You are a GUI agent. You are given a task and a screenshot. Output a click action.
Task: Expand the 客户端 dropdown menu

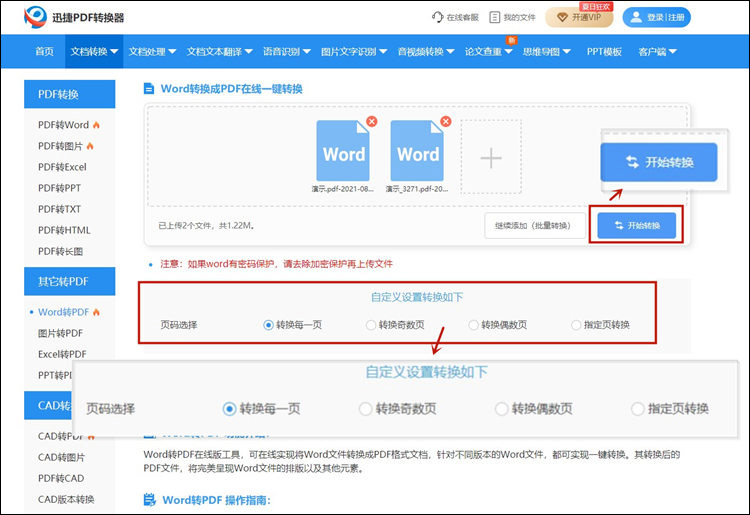click(x=657, y=51)
